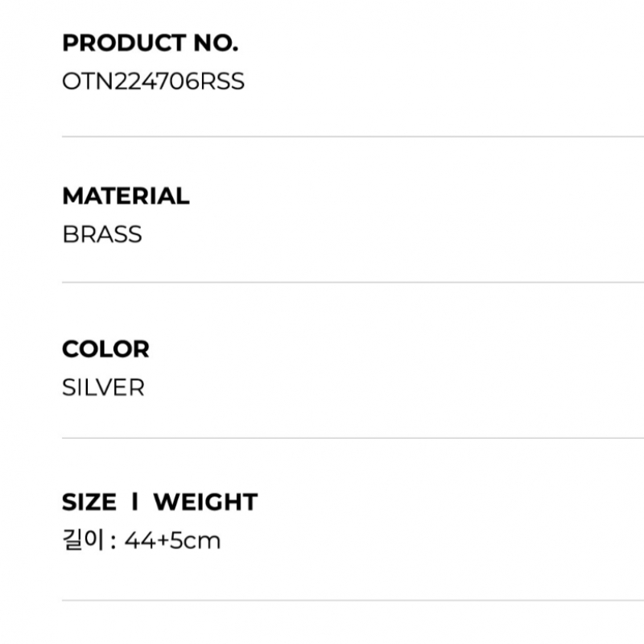The width and height of the screenshot is (644, 644).
Task: Click the word PRODUCT in the first heading
Action: pyautogui.click(x=124, y=43)
